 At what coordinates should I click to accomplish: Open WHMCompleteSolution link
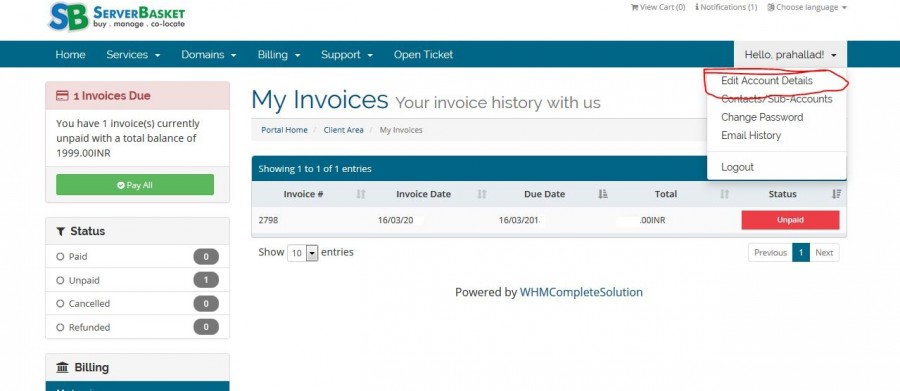click(x=581, y=292)
